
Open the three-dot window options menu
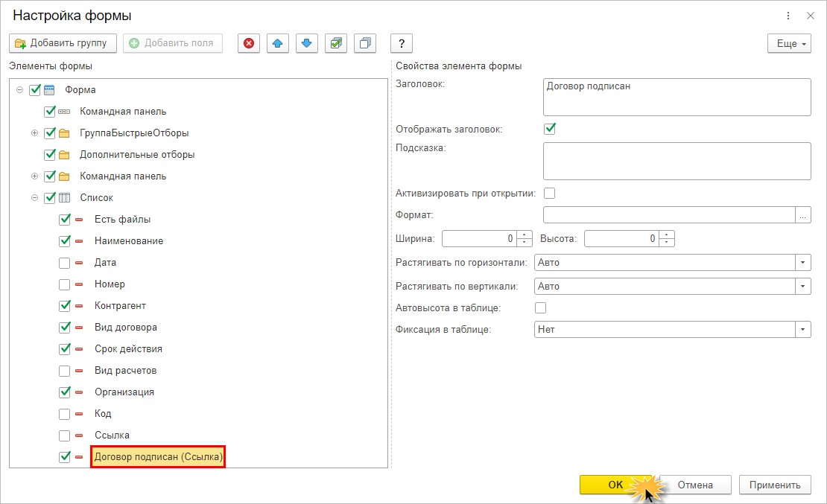(788, 16)
